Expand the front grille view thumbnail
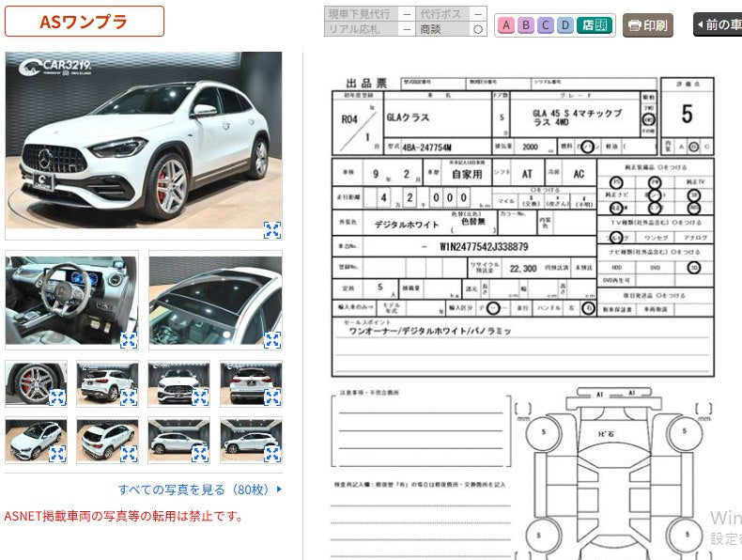742x560 pixels. pos(199,397)
